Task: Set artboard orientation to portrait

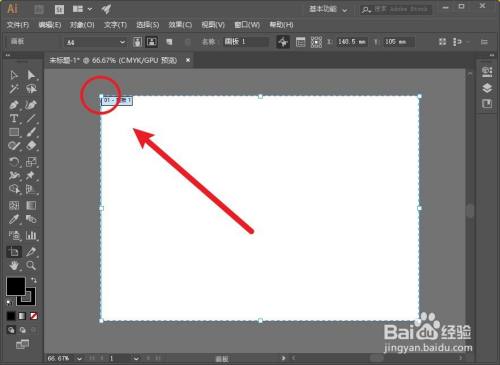Action: pyautogui.click(x=137, y=42)
